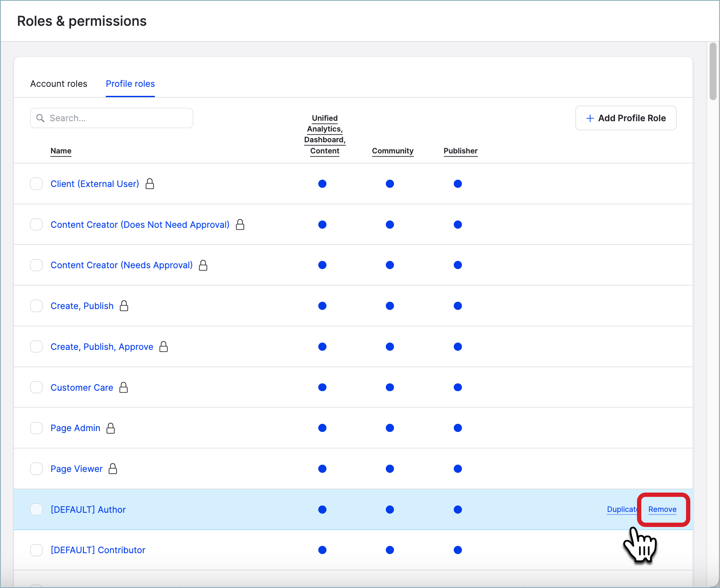Tick the checkbox for [DEFAULT] Contributor
The width and height of the screenshot is (720, 588).
37,550
